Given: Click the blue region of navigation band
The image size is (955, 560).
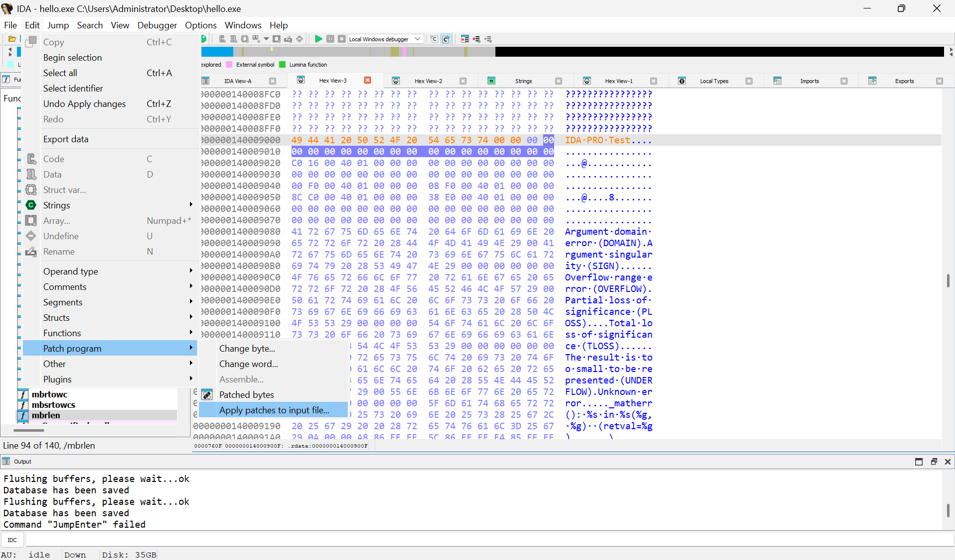Looking at the screenshot, I should pyautogui.click(x=217, y=51).
